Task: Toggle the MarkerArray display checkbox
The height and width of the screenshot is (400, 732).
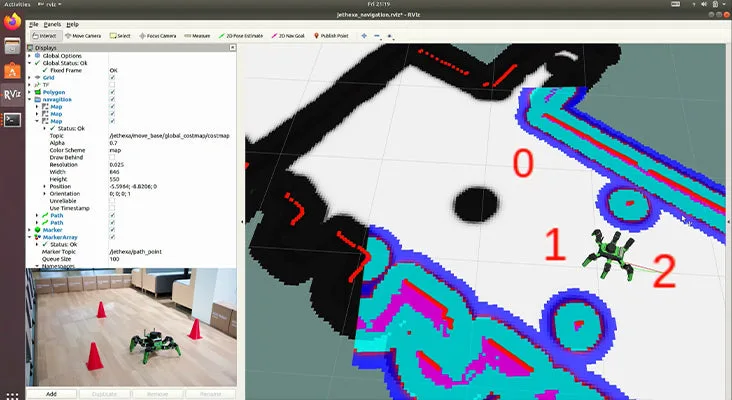Action: click(x=112, y=237)
